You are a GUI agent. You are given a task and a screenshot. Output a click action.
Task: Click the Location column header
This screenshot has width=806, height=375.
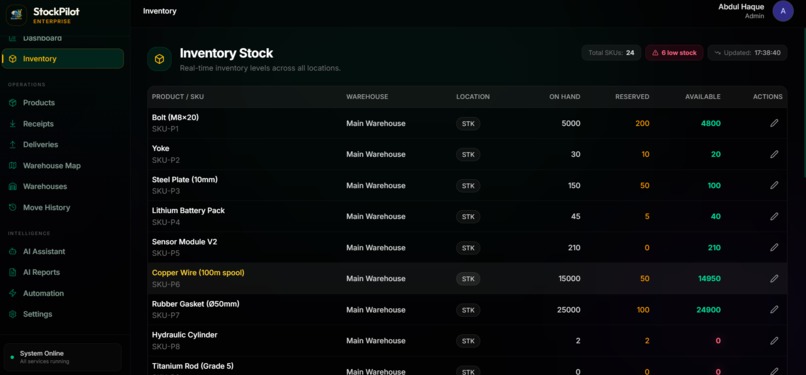[473, 97]
